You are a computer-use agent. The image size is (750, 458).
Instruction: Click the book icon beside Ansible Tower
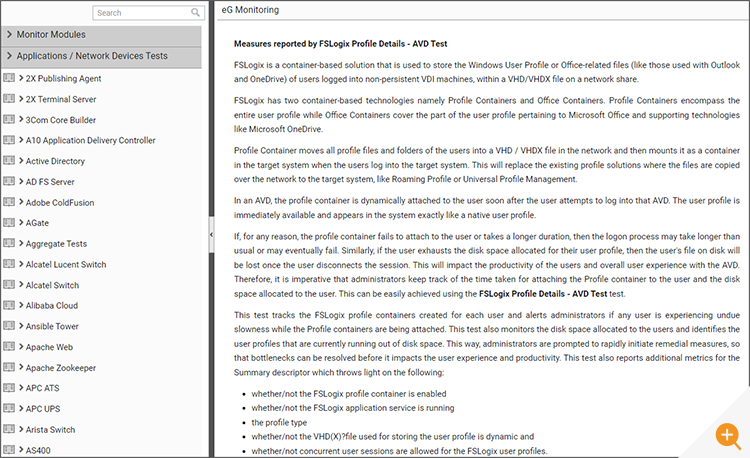coord(9,326)
